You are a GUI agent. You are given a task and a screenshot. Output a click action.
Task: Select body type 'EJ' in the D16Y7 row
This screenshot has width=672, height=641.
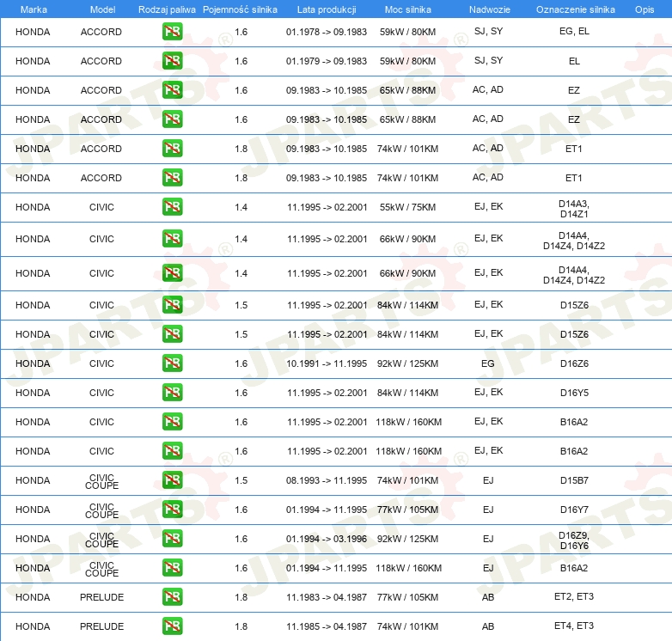[488, 510]
